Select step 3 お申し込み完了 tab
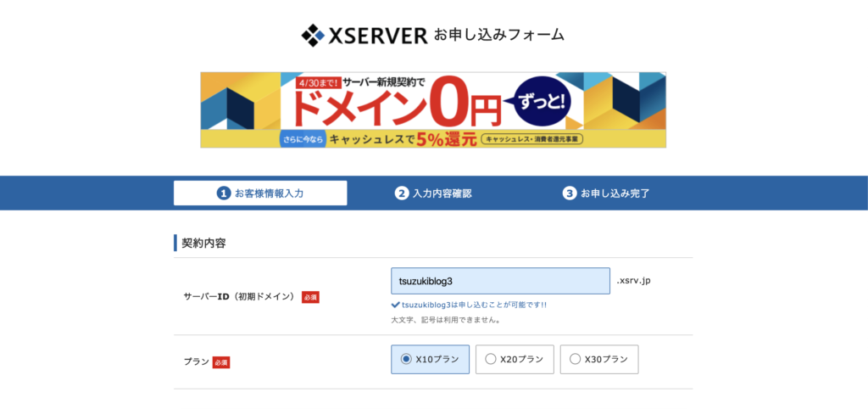Image resolution: width=868 pixels, height=409 pixels. pyautogui.click(x=606, y=193)
